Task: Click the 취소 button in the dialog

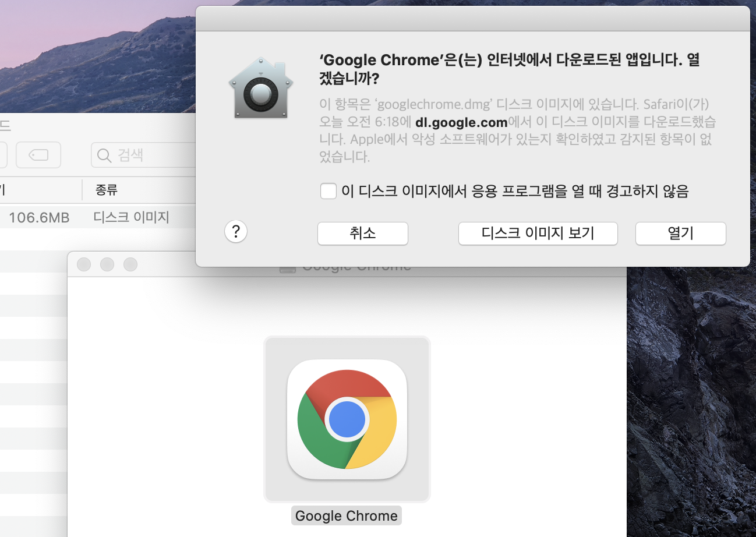Action: (362, 234)
